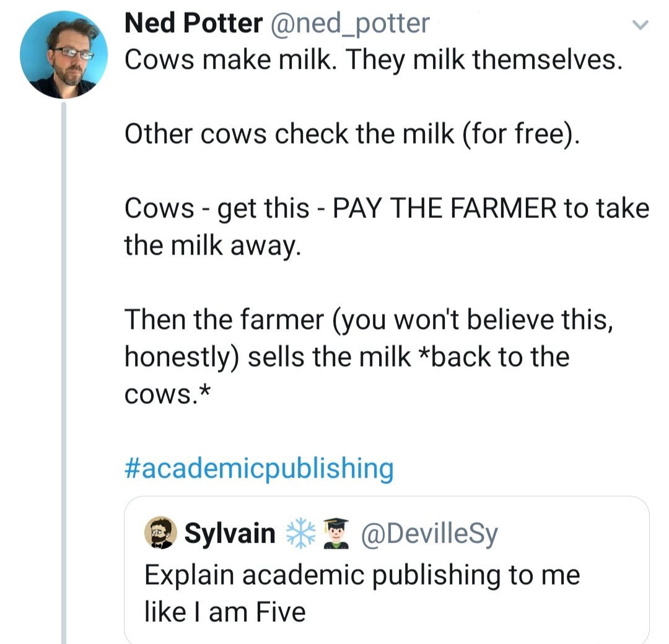The height and width of the screenshot is (644, 669).
Task: Visit the @ned_potter handle
Action: tap(349, 24)
